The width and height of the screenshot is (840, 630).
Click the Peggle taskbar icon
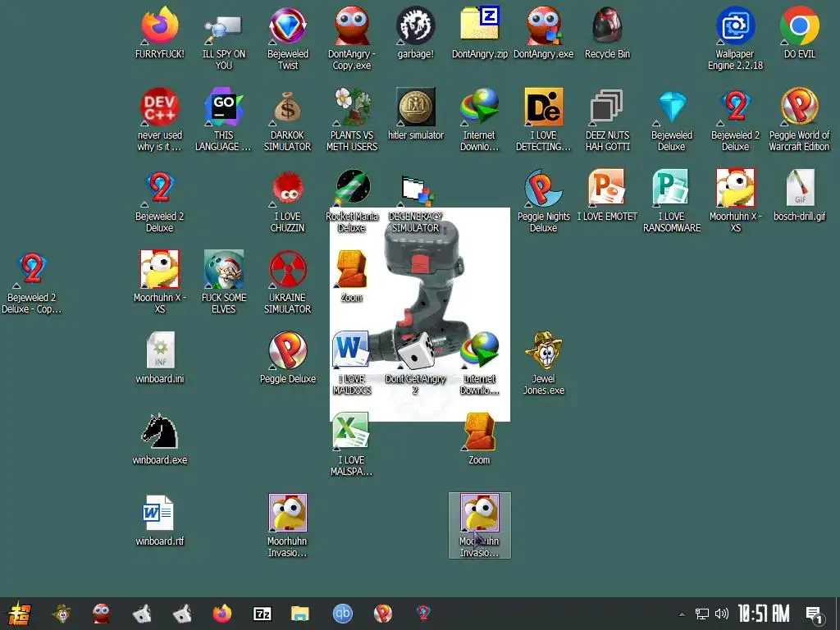click(x=382, y=614)
